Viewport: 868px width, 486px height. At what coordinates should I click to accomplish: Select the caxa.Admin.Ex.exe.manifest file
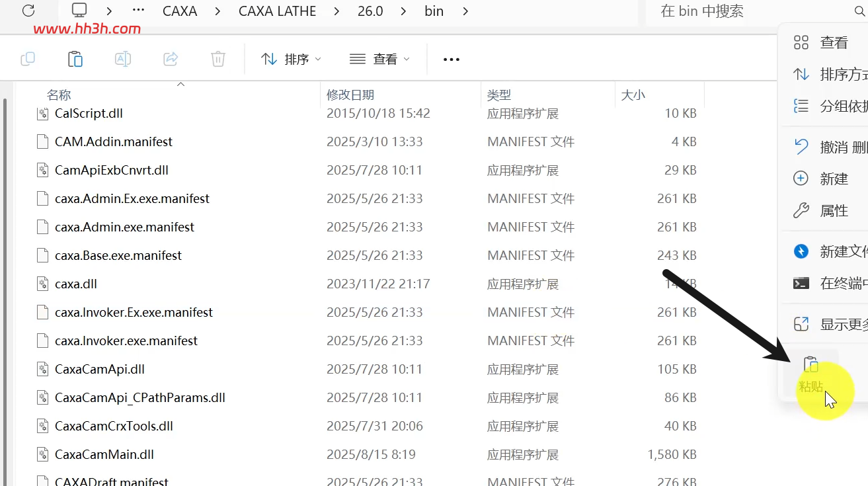point(132,198)
